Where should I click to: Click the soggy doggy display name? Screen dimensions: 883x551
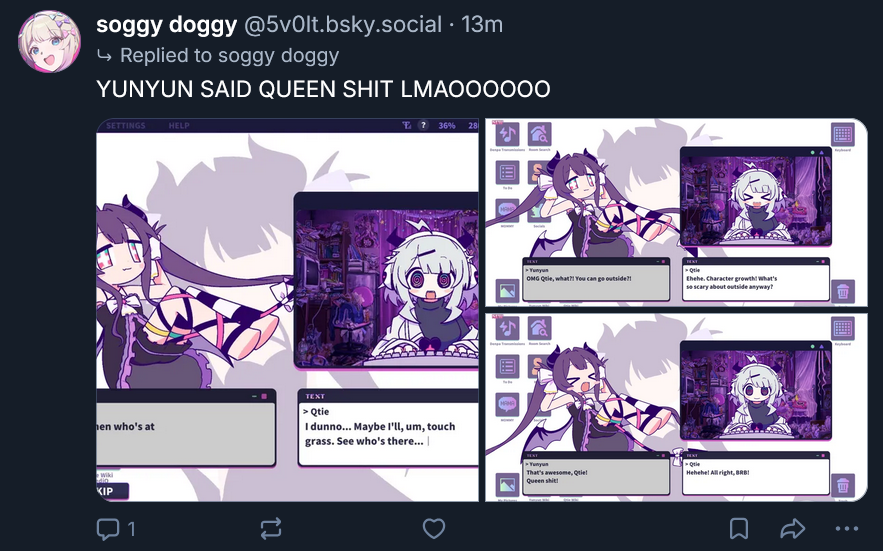click(x=167, y=24)
